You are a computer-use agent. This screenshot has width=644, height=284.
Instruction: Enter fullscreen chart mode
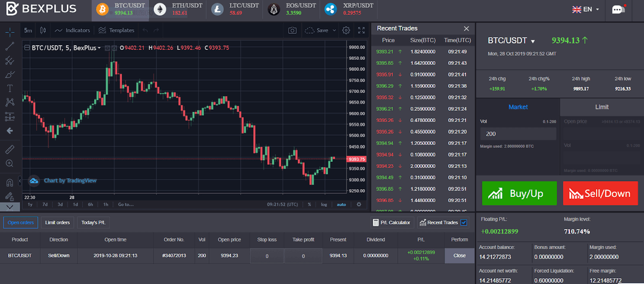pyautogui.click(x=362, y=30)
